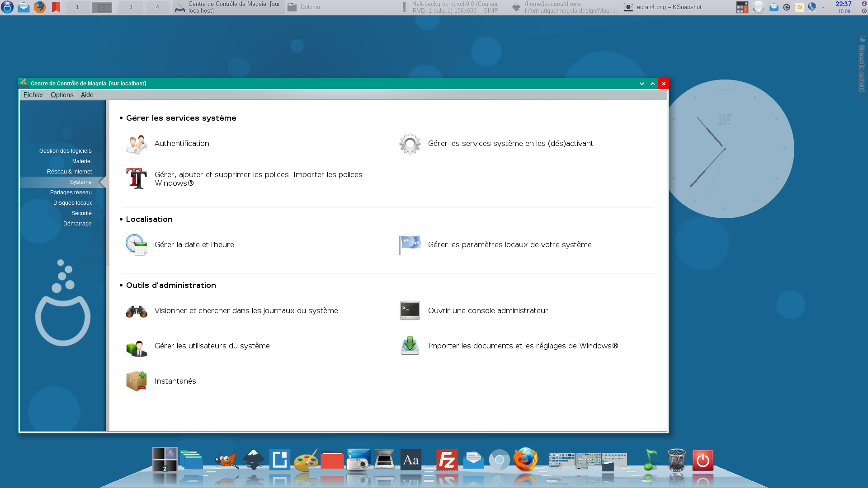The height and width of the screenshot is (488, 868).
Task: Click the Chromium icon in the dock
Action: pyautogui.click(x=500, y=460)
